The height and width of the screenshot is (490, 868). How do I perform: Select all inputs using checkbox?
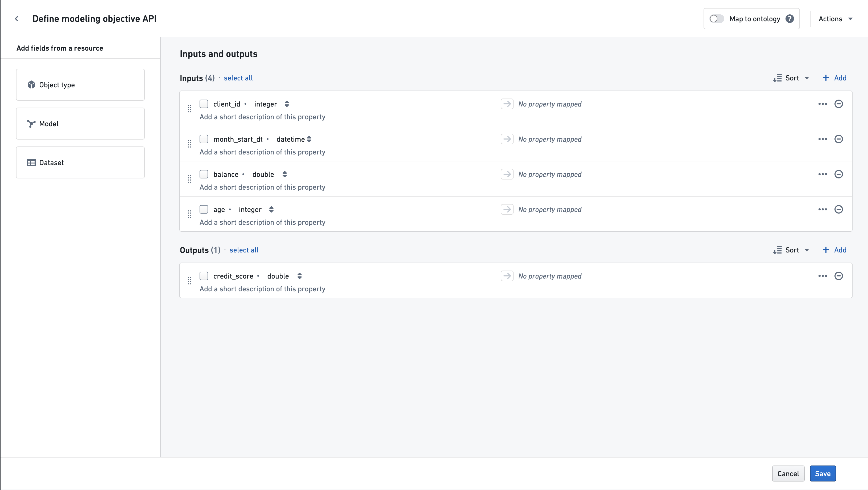click(x=238, y=77)
